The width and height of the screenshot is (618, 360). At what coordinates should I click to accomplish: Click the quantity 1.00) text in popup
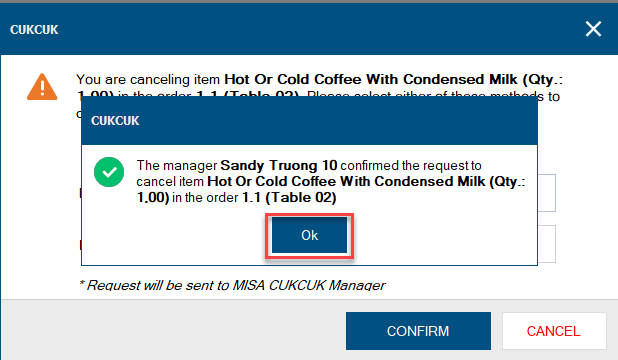click(153, 198)
